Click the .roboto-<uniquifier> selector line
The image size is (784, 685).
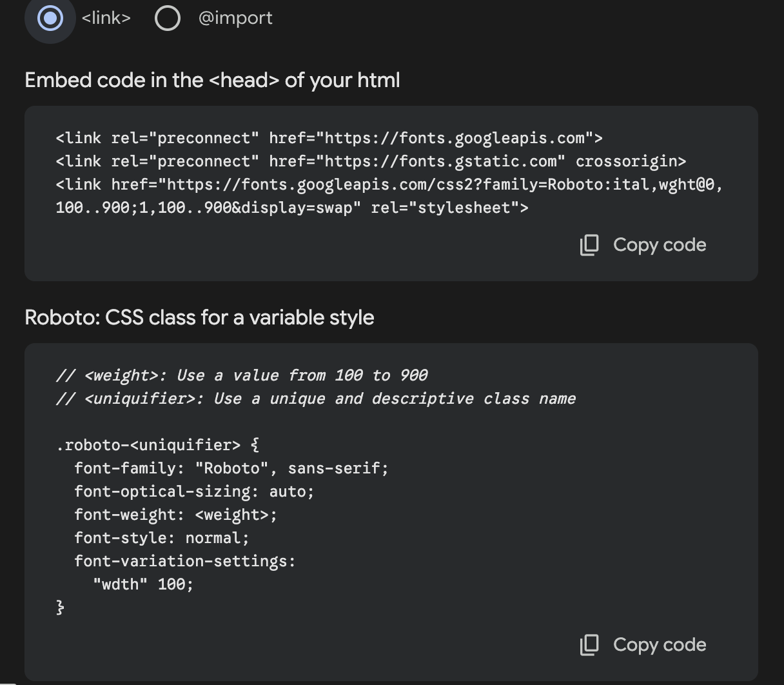pos(157,445)
